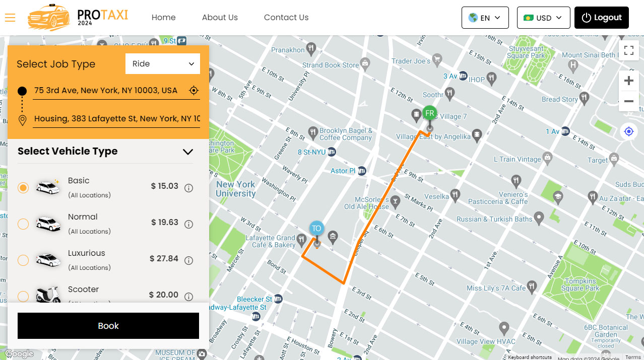Zoom in on the map
Screen dimensions: 644x360
(628, 81)
